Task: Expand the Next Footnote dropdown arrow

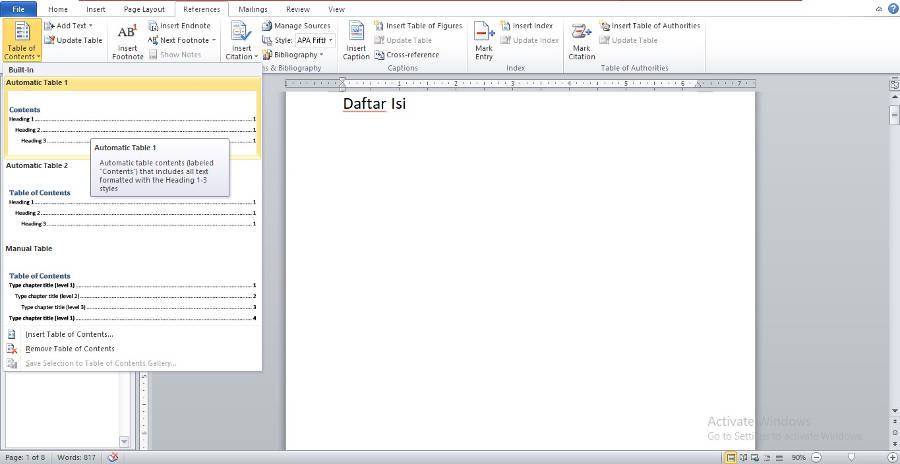Action: [x=214, y=40]
